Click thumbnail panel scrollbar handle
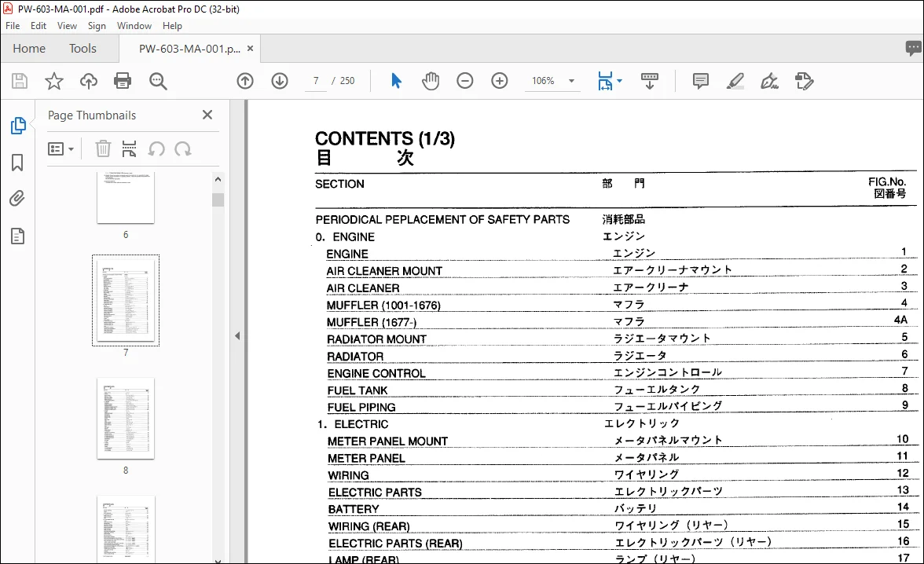Screen dimensions: 924x564 point(218,200)
